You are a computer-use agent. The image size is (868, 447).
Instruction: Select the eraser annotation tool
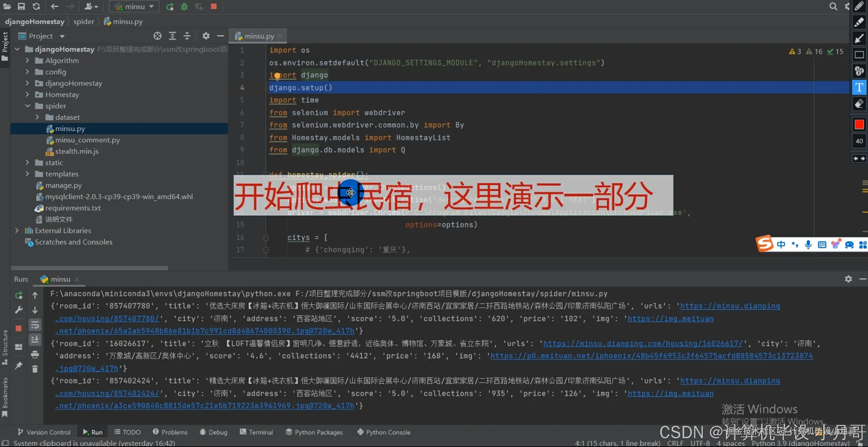click(x=859, y=104)
